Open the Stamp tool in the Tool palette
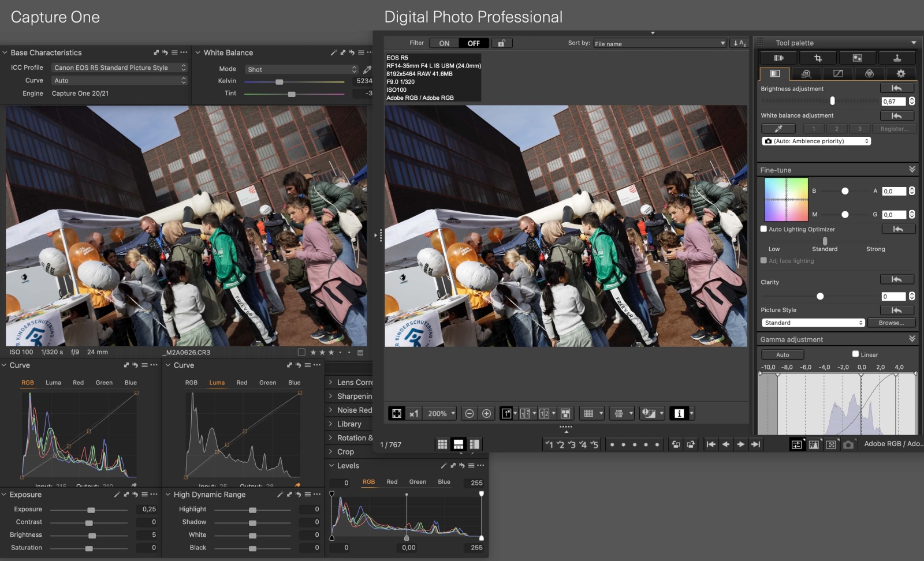 pyautogui.click(x=897, y=58)
